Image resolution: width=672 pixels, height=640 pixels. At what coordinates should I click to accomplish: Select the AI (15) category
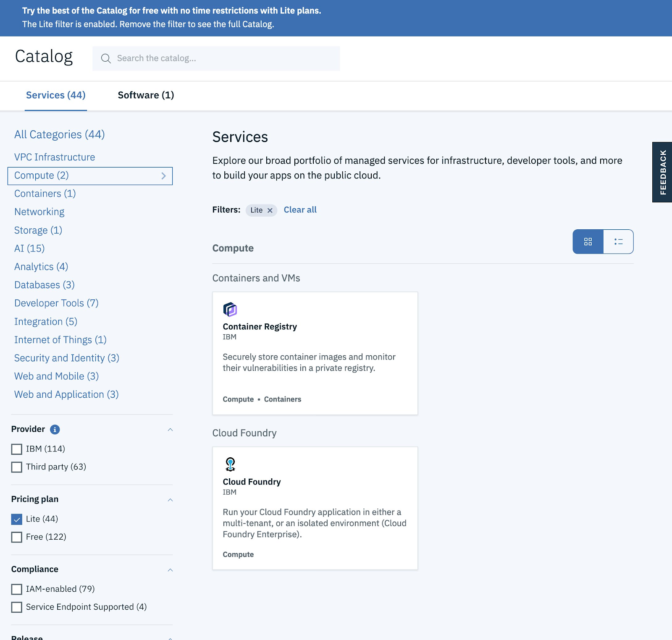click(x=29, y=248)
